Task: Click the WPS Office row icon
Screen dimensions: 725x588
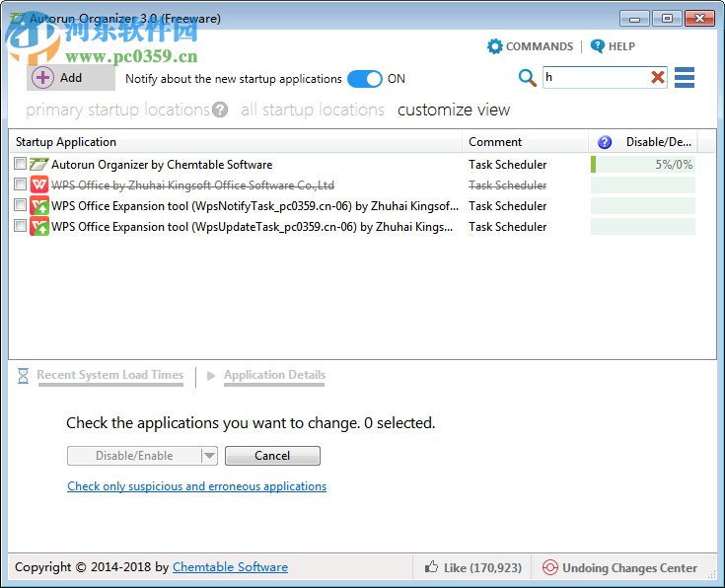Action: (38, 184)
